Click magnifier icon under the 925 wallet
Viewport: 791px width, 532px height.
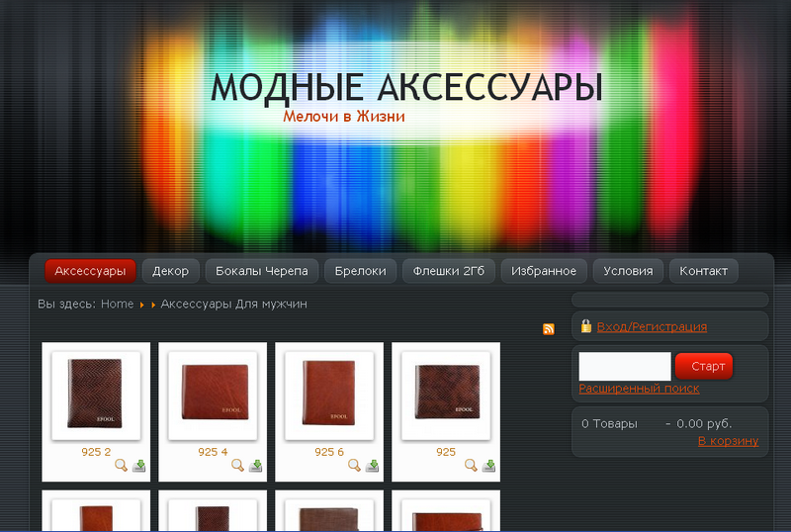(471, 466)
